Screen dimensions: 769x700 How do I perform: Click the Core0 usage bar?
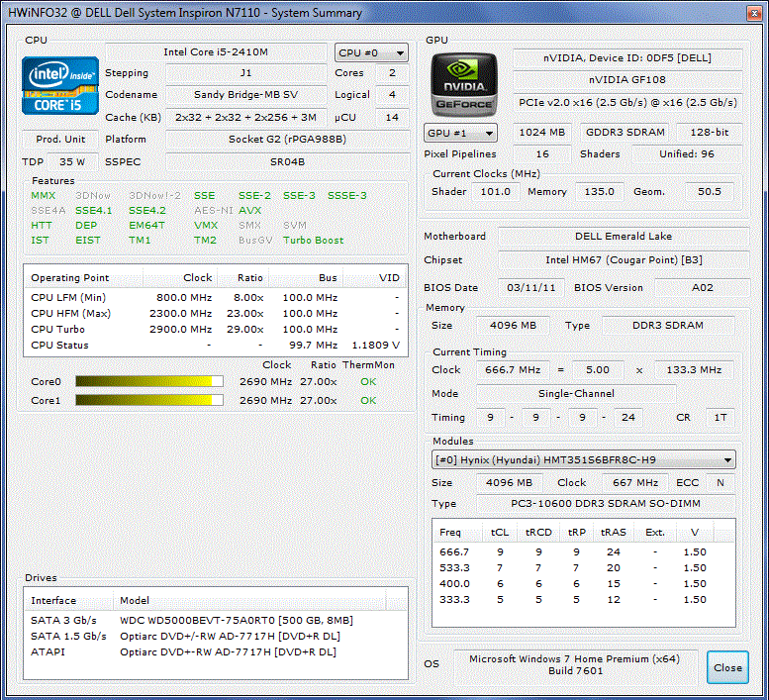pyautogui.click(x=149, y=381)
